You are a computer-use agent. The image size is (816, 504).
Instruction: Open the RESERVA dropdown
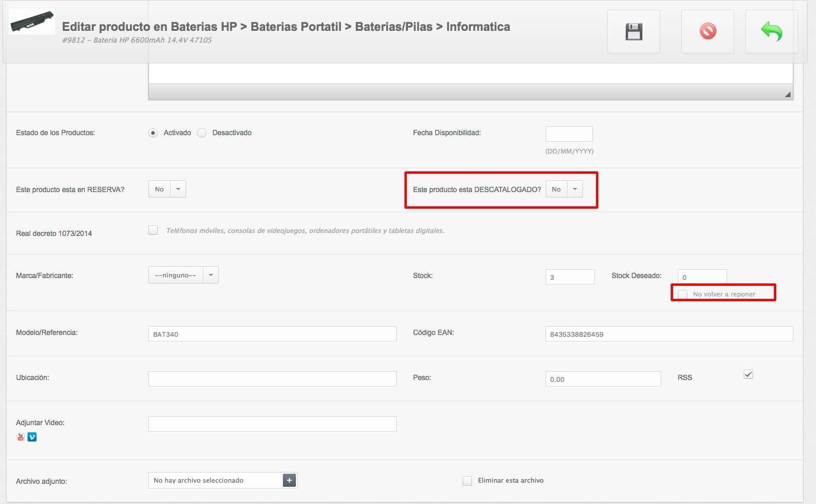pos(167,189)
